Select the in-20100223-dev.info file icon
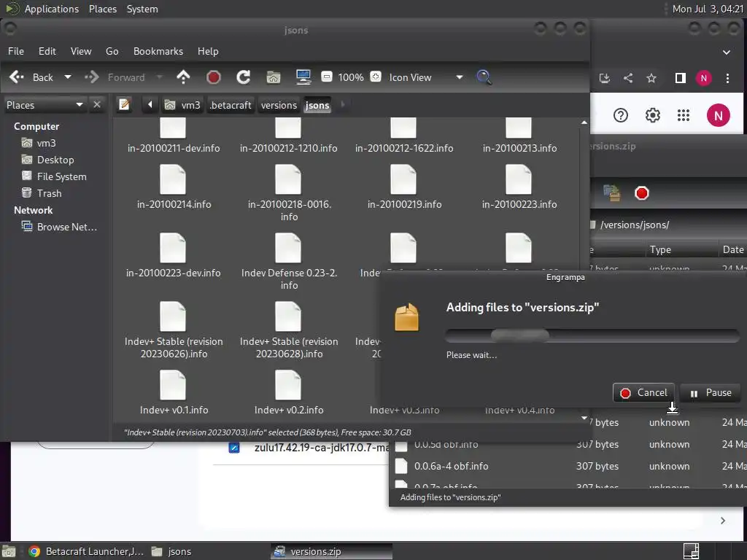 pyautogui.click(x=173, y=248)
